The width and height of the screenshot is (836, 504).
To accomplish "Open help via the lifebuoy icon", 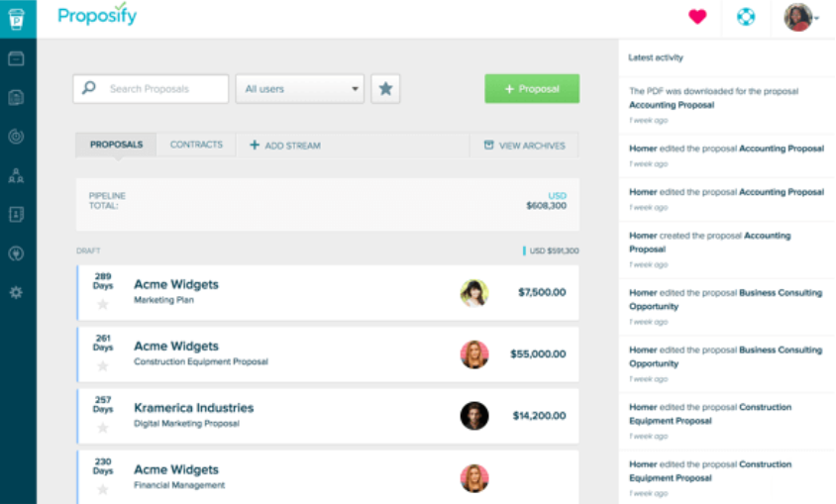I will click(746, 17).
